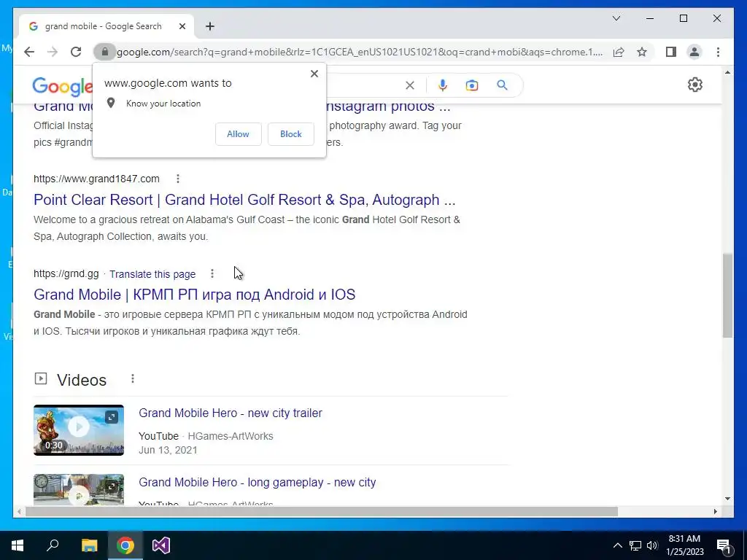
Task: Open network status tray icon
Action: [x=635, y=545]
